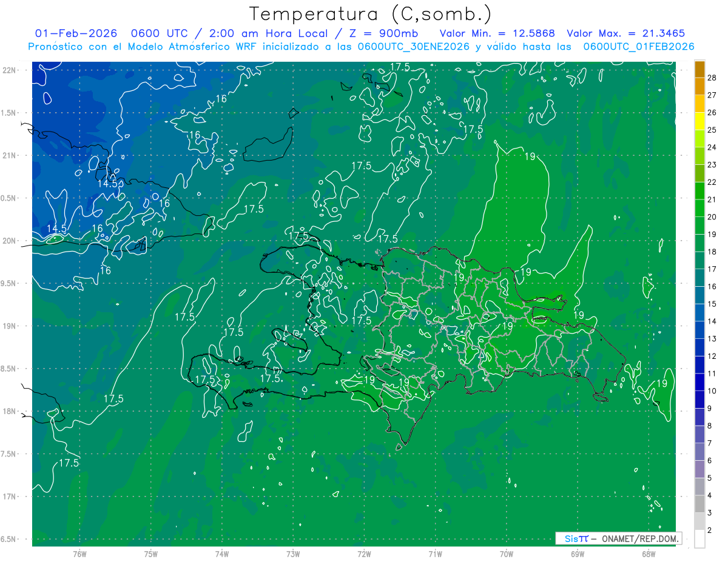Click the '76W' longitude axis label
Screen dimensions: 728x562
79,554
